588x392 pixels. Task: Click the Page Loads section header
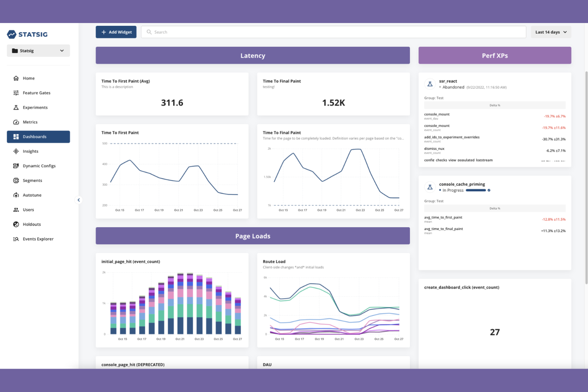[253, 236]
